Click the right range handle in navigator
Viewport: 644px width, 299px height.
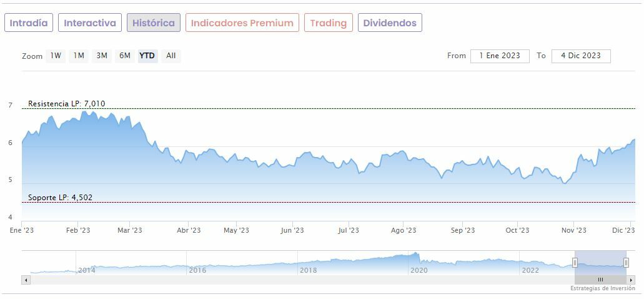click(x=626, y=263)
